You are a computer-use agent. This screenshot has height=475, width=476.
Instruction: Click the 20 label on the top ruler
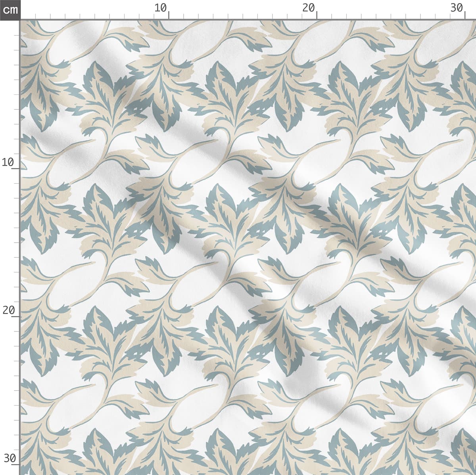(x=308, y=8)
